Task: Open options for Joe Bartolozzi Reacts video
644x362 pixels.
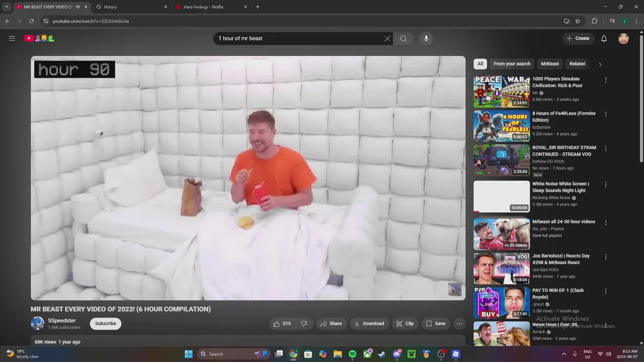Action: pos(606,256)
